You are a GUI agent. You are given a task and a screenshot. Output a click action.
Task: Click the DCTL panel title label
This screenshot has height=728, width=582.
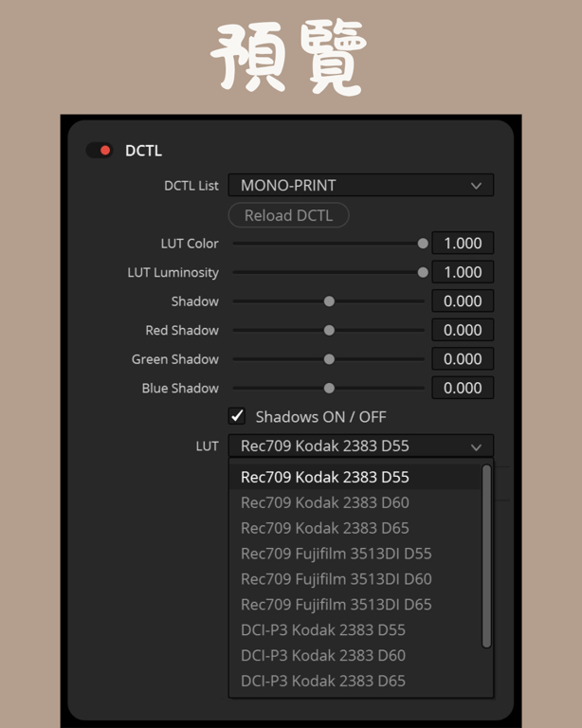[x=143, y=151]
